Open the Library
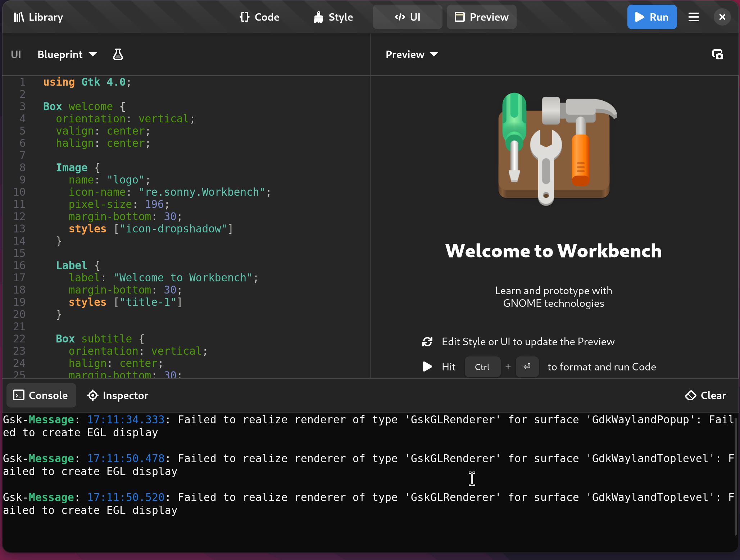740x560 pixels. (x=38, y=17)
